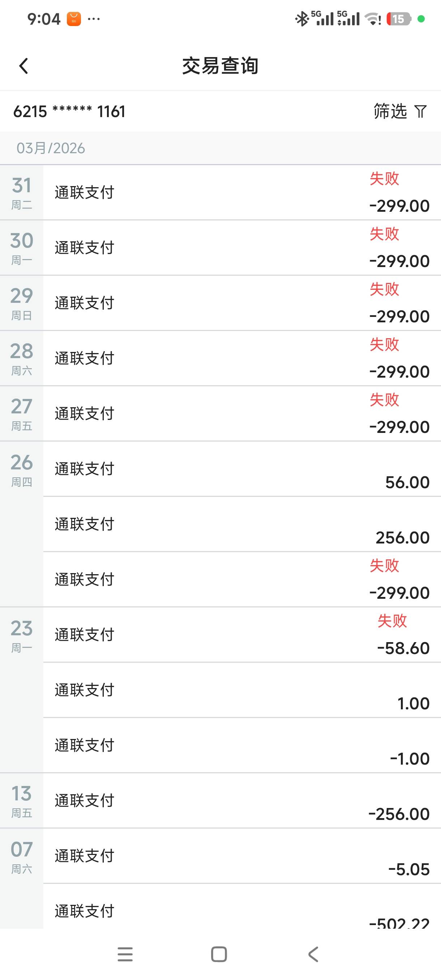Tap the battery level indicator
Viewport: 441px width, 980px height.
point(398,19)
